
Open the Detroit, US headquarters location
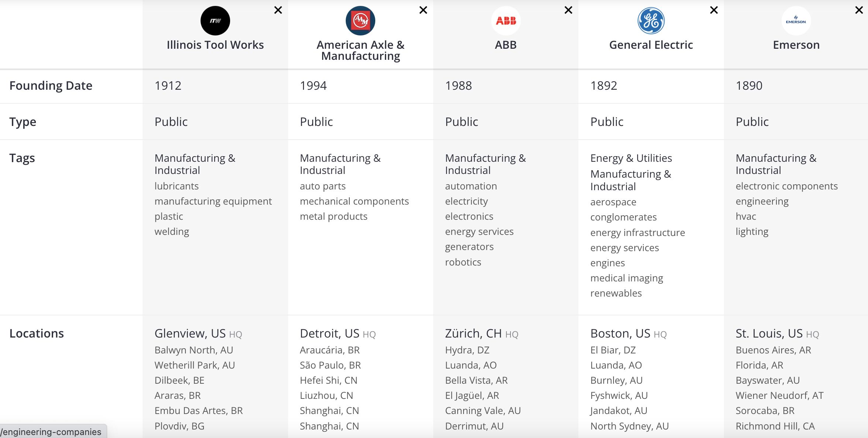(329, 333)
